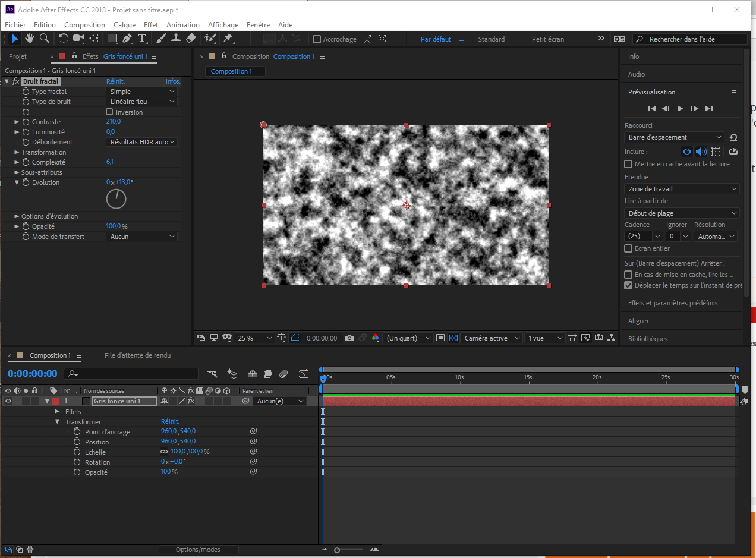Toggle the transparency grid icon
This screenshot has width=756, height=558.
point(453,338)
